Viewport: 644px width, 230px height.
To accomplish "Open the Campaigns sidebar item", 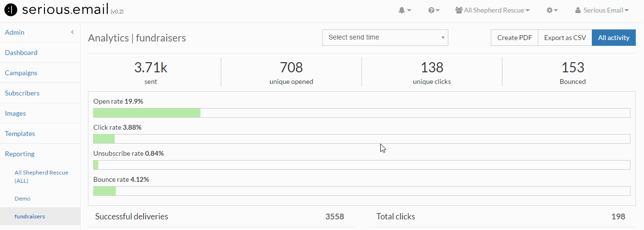I will pos(21,73).
